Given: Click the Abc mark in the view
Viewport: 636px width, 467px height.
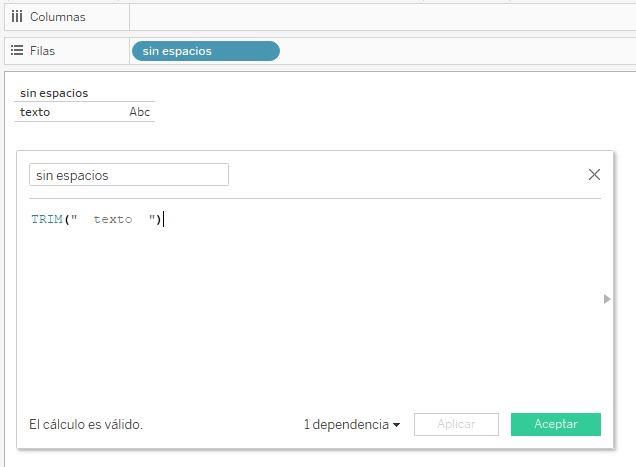Looking at the screenshot, I should pyautogui.click(x=139, y=112).
